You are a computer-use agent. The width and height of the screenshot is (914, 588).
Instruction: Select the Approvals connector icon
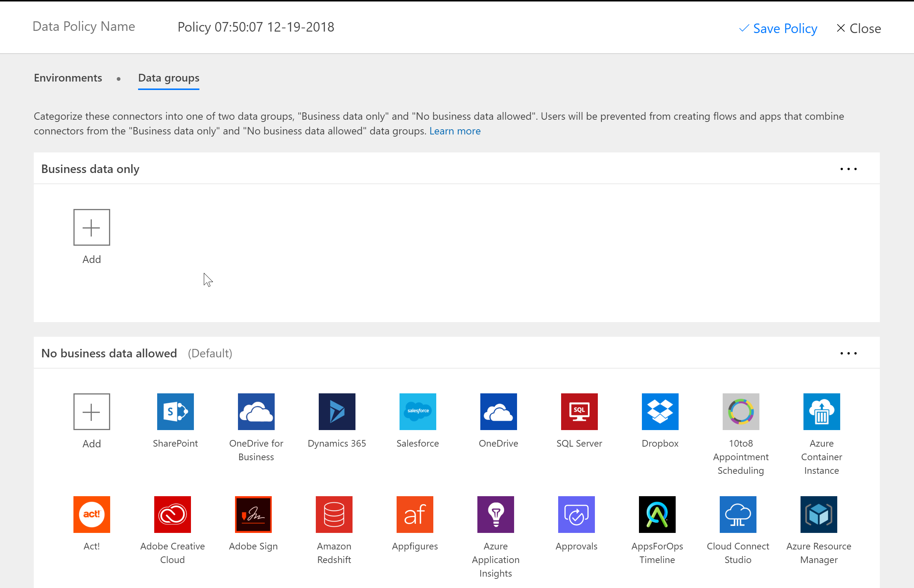pos(576,514)
